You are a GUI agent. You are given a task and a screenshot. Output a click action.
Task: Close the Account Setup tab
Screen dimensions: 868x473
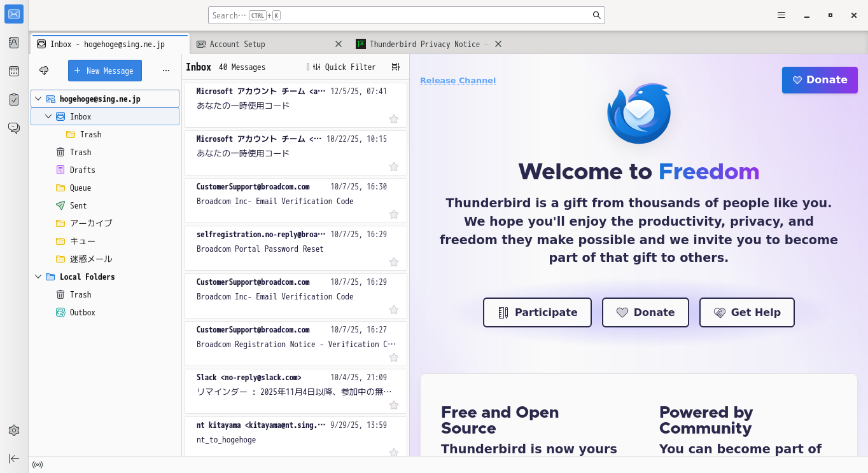pos(339,44)
